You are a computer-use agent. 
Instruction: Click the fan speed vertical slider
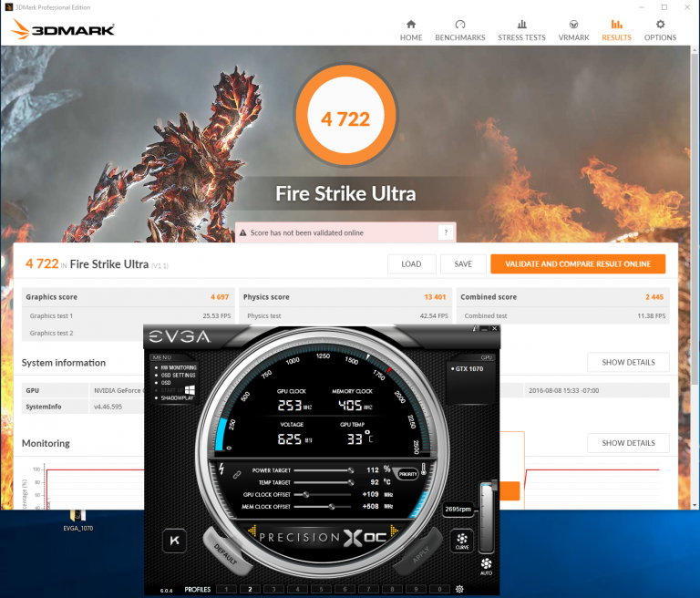tap(488, 517)
